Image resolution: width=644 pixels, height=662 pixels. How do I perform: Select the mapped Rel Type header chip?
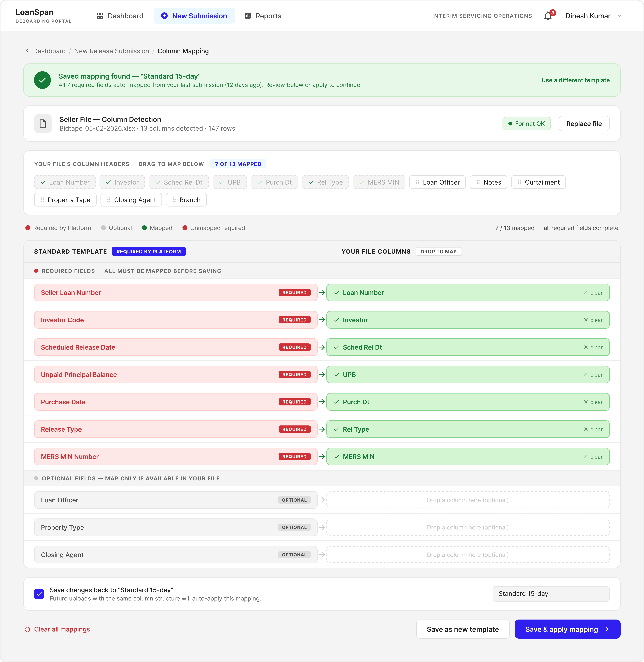[325, 182]
